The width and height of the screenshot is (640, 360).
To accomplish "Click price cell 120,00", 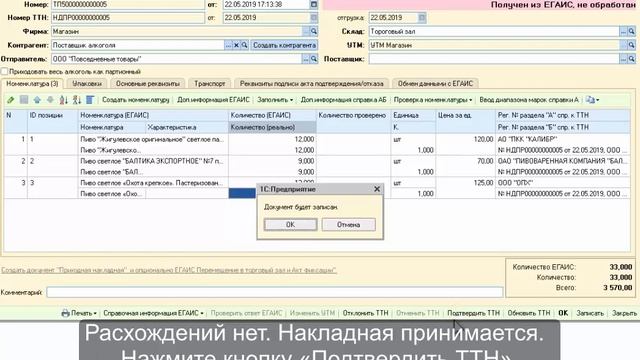I will tap(465, 139).
